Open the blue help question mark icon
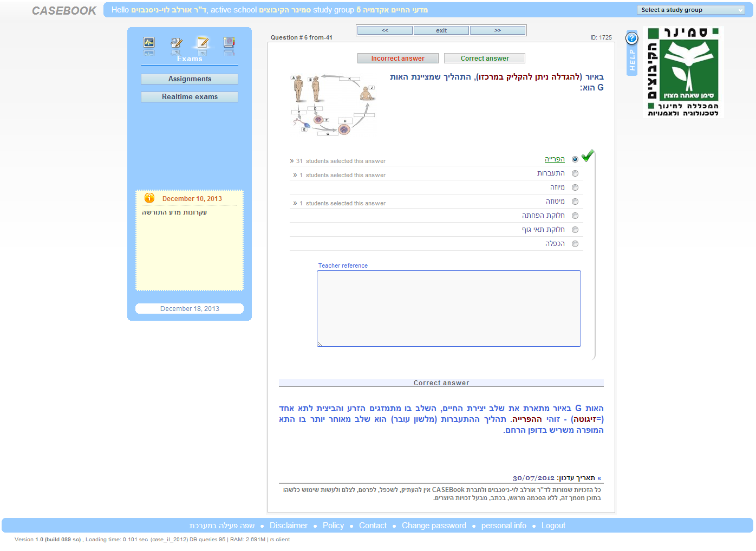The height and width of the screenshot is (551, 756). (631, 38)
